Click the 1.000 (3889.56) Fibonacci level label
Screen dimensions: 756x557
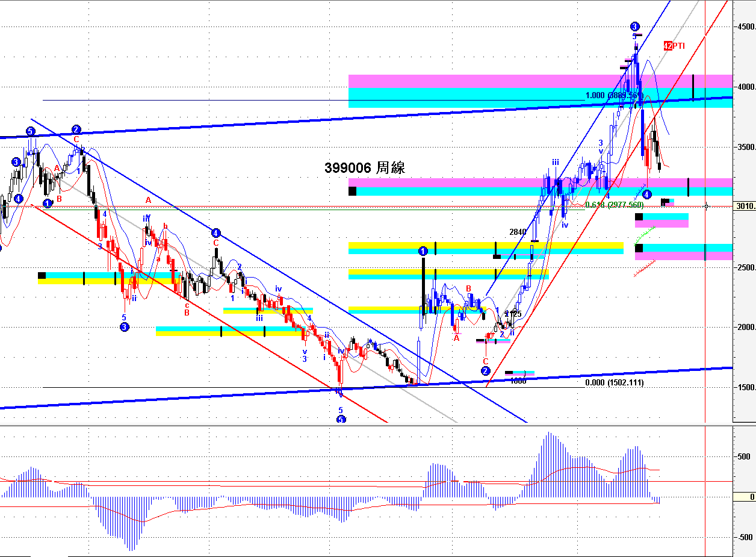pyautogui.click(x=611, y=96)
